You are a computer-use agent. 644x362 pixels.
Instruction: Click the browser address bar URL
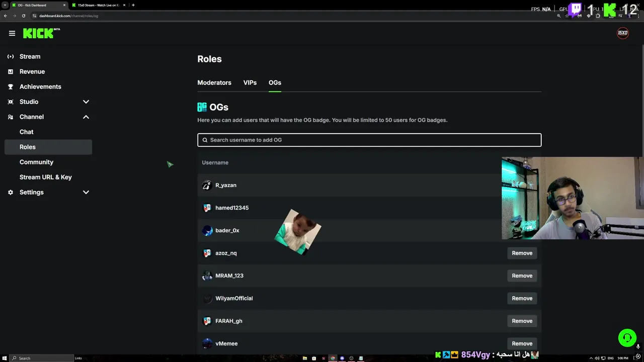pos(68,16)
